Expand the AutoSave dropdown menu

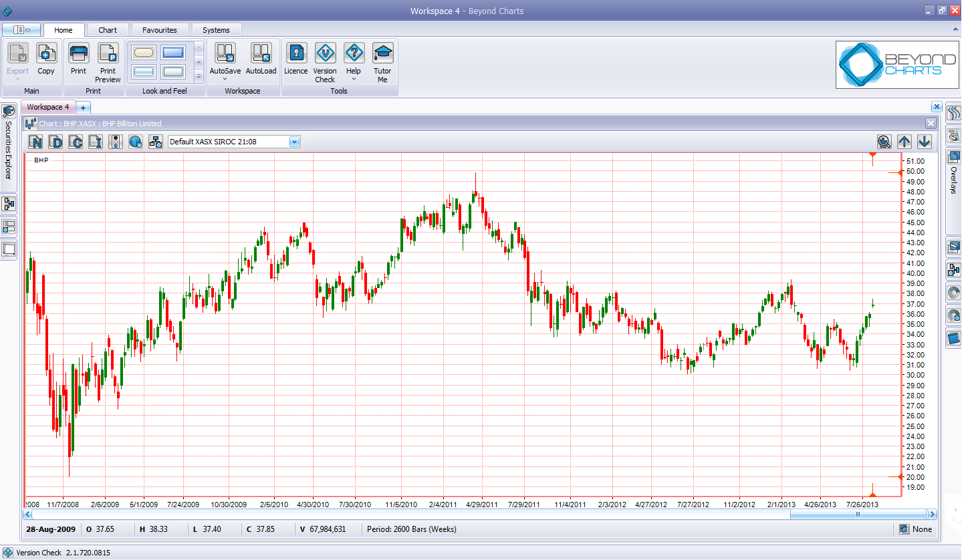(x=225, y=79)
